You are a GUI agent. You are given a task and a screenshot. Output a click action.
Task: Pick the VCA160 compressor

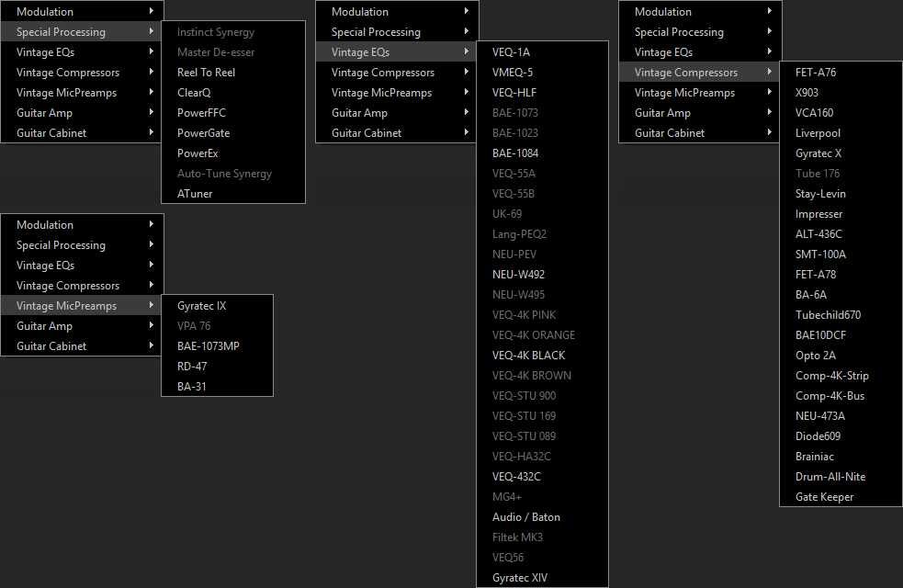pyautogui.click(x=841, y=113)
